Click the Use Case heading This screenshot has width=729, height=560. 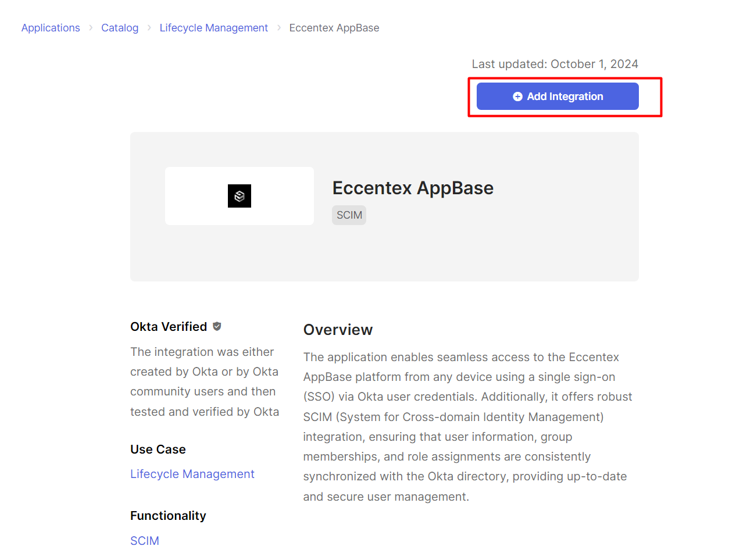click(x=158, y=450)
